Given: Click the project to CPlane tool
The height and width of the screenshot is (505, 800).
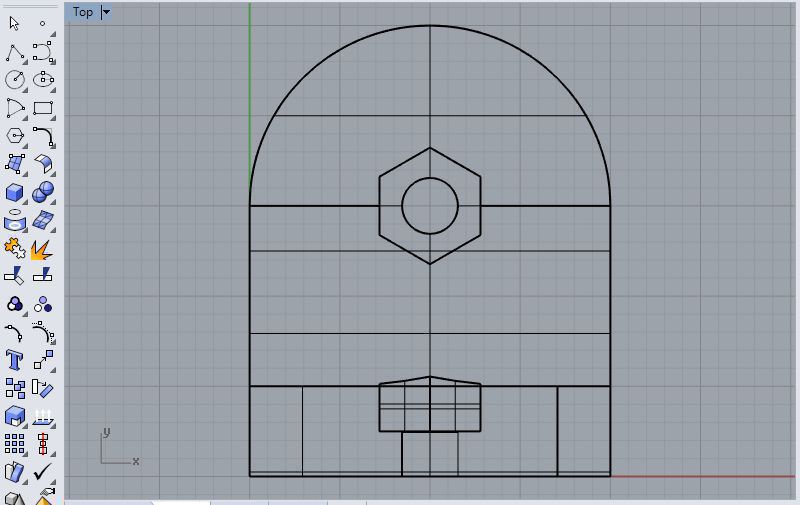Looking at the screenshot, I should tap(43, 417).
